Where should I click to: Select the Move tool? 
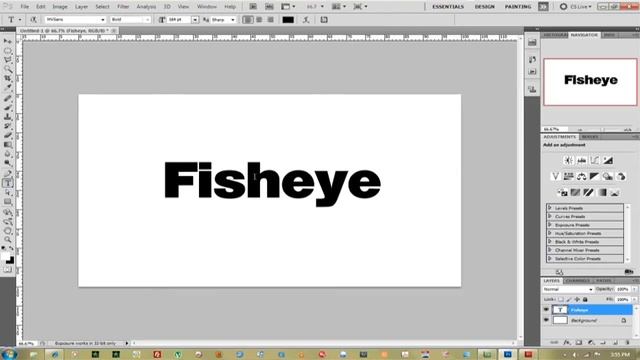(x=8, y=41)
